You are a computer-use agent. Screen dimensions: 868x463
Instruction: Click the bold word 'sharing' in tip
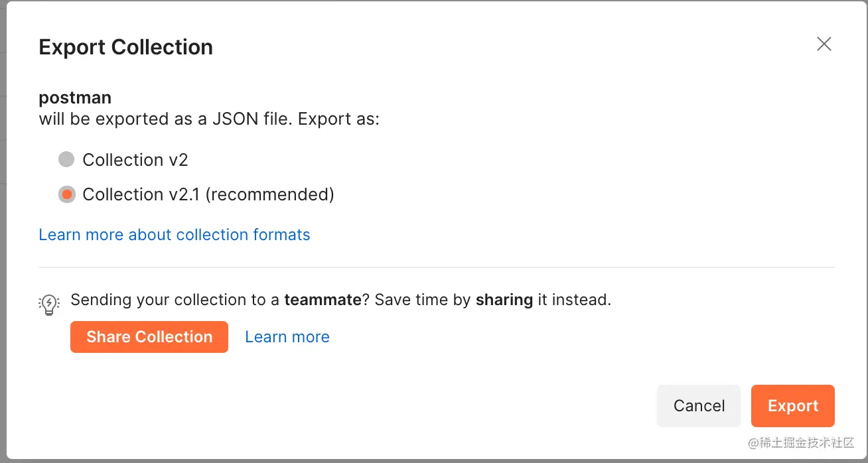pyautogui.click(x=504, y=300)
